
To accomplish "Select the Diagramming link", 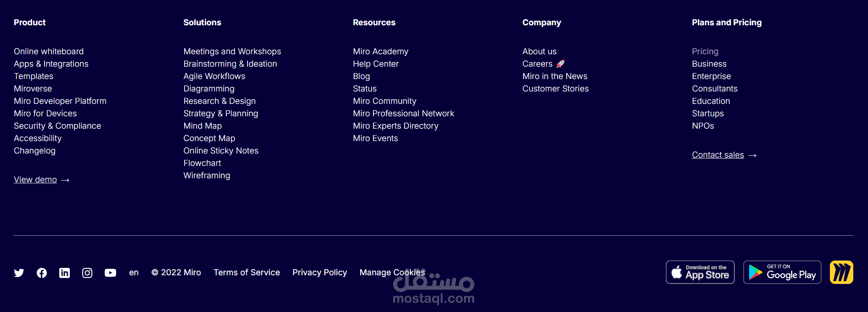I will [209, 89].
